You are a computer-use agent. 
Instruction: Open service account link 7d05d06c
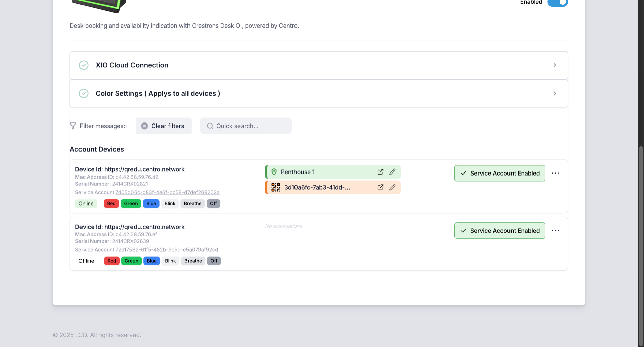(x=167, y=192)
